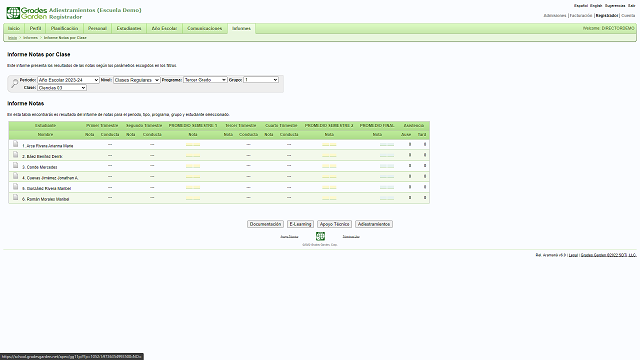Switch language to English

[596, 6]
